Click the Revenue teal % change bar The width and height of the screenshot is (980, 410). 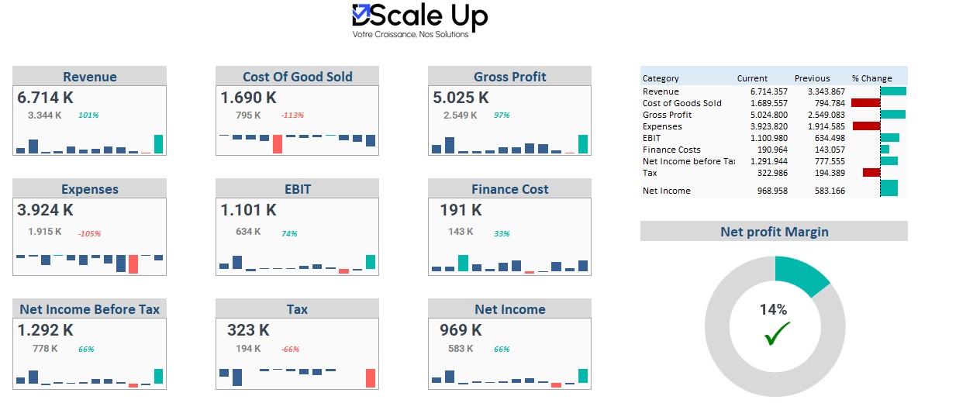point(893,91)
